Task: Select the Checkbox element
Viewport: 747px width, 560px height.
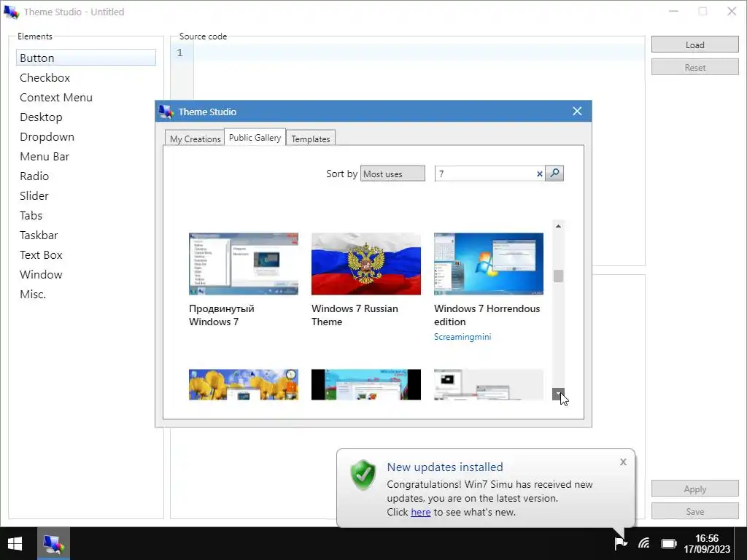Action: 86,77
